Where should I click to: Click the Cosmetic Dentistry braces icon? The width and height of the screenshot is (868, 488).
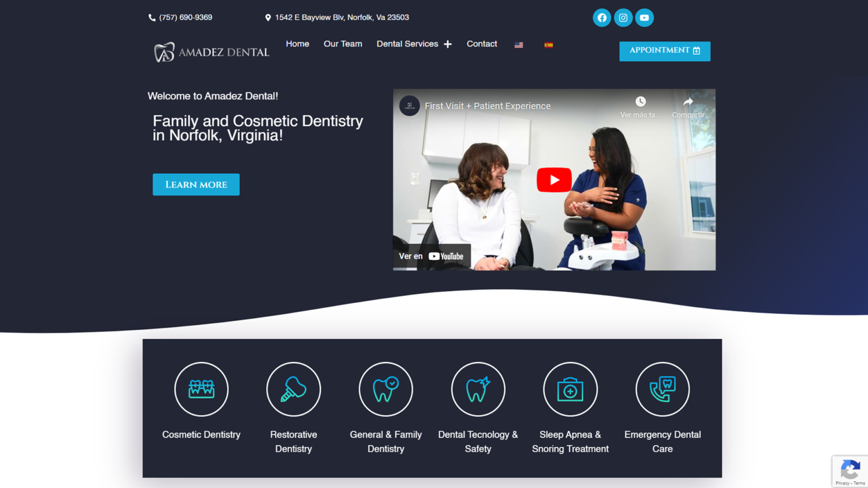point(201,389)
